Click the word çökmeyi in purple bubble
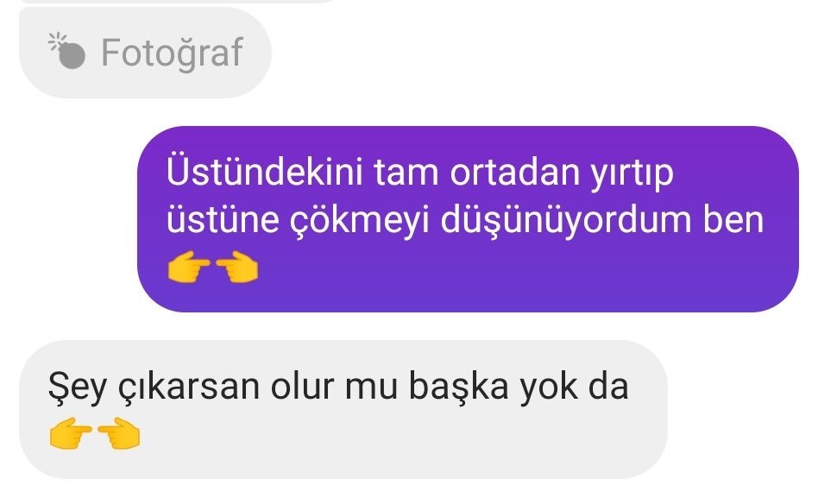The image size is (818, 504). [x=360, y=221]
